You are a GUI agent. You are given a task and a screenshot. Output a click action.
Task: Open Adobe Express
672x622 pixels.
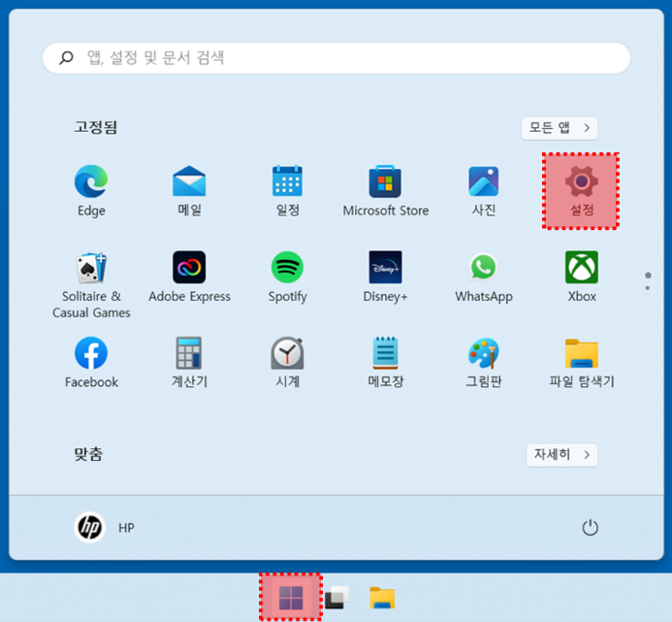[x=189, y=278]
